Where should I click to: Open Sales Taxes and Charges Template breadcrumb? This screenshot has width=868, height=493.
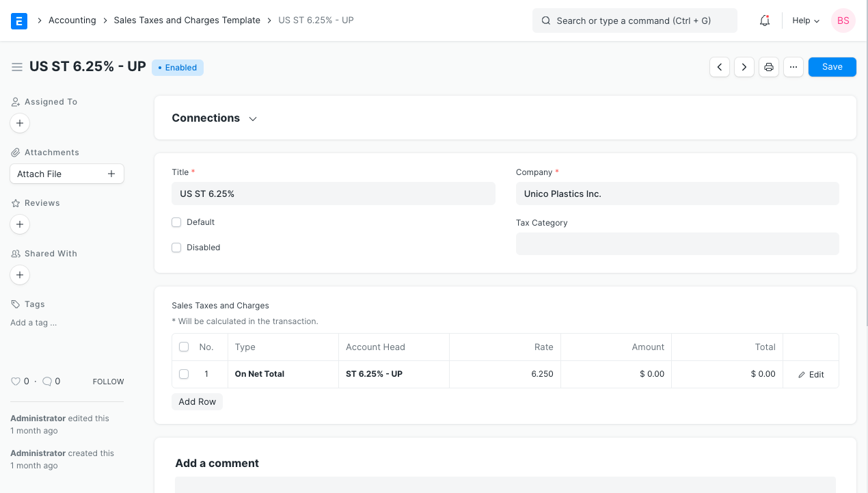coord(187,21)
